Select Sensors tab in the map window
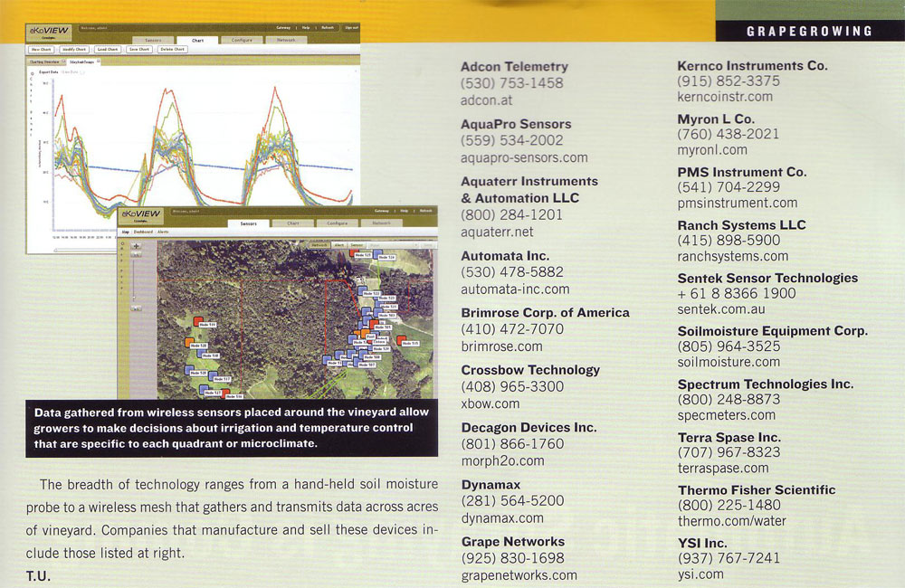The image size is (905, 588). (x=249, y=223)
